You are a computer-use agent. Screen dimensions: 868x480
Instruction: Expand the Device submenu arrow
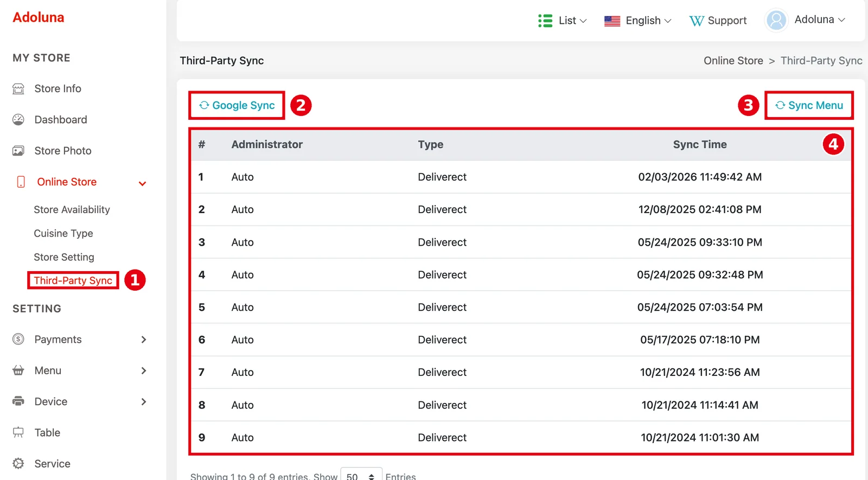[144, 401]
